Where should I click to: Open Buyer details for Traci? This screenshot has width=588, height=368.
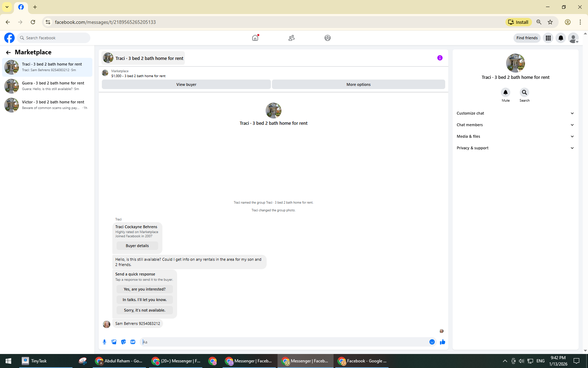[137, 246]
